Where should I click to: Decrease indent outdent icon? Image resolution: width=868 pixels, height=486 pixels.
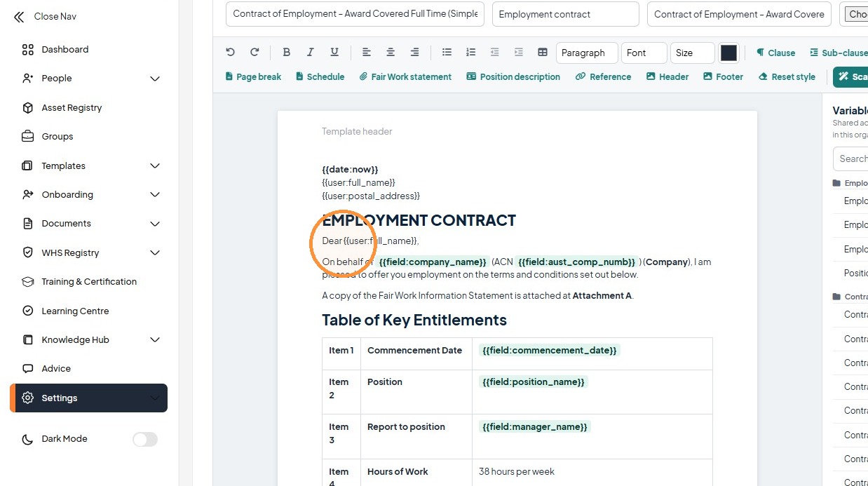pos(495,53)
